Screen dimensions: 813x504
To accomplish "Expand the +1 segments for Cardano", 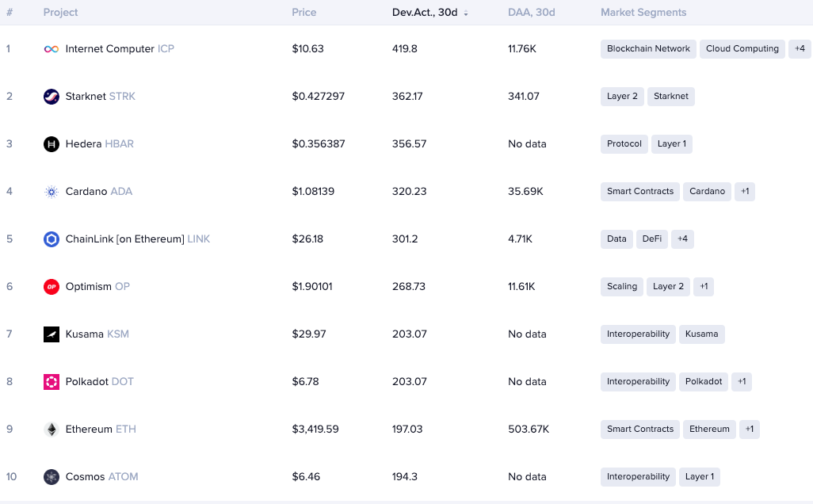I will tap(745, 191).
